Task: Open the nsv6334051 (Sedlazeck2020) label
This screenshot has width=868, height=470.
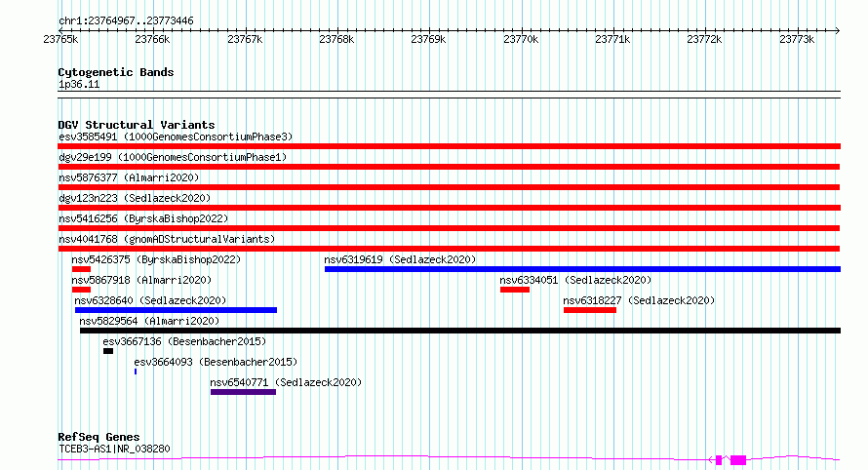Action: [x=575, y=280]
